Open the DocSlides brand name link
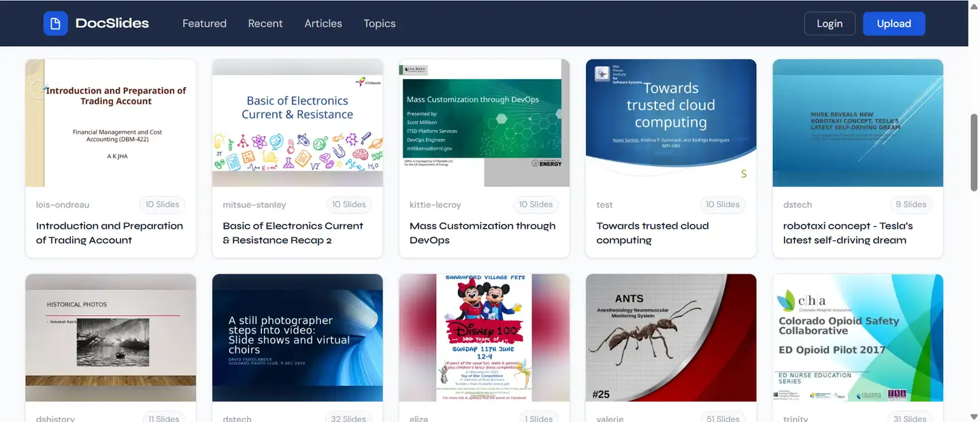This screenshot has width=980, height=422. click(x=112, y=23)
